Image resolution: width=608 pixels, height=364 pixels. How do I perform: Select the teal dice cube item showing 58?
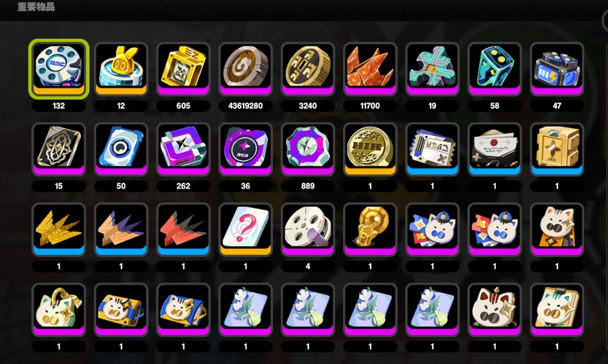495,69
